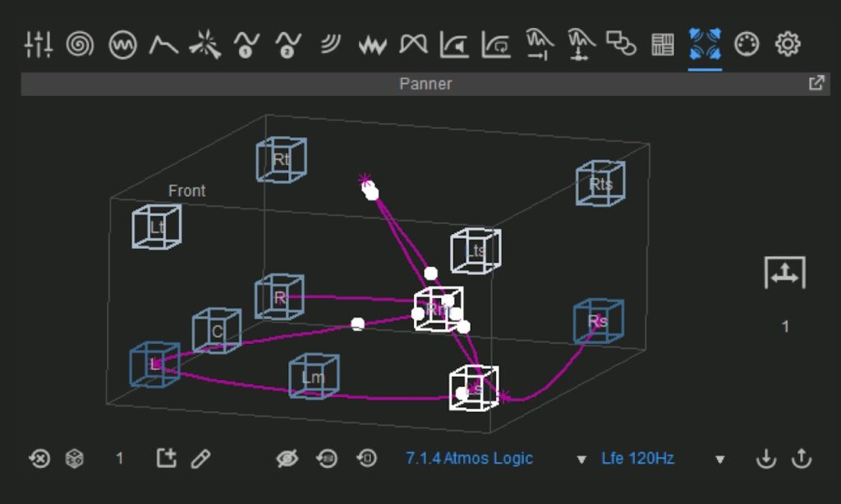Viewport: 841px width, 504px height.
Task: Open the MIDI connector icon tab
Action: (x=746, y=44)
